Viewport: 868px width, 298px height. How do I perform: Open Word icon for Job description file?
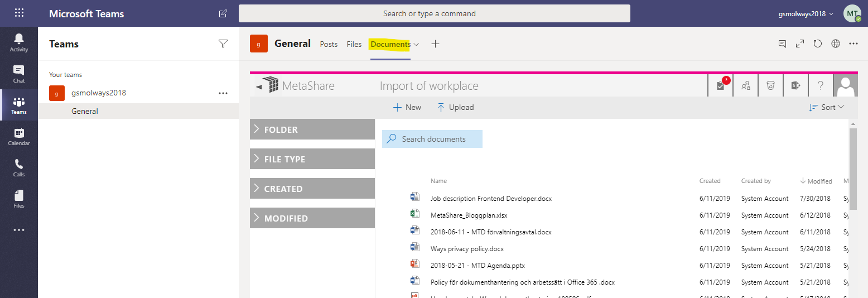point(414,196)
